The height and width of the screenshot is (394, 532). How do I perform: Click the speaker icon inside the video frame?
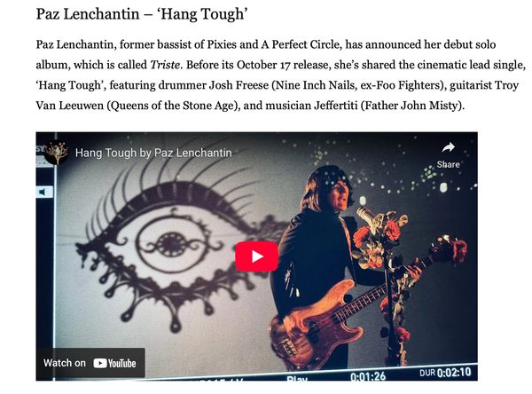tap(43, 193)
